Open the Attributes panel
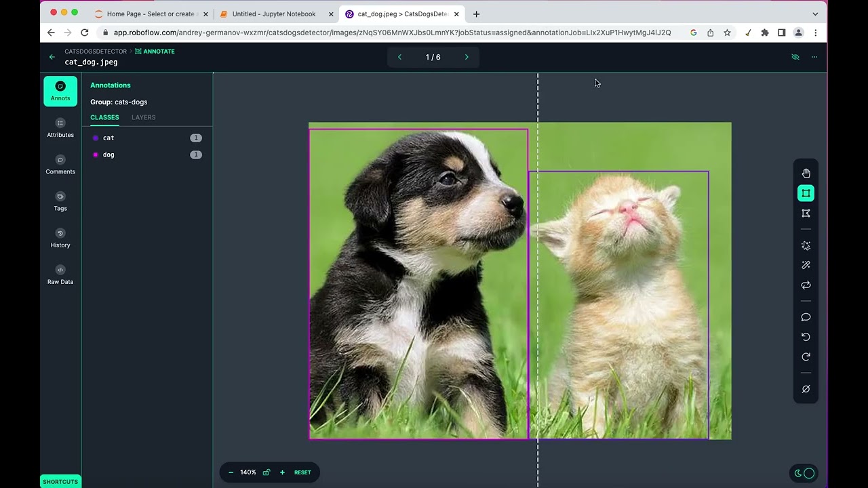This screenshot has width=868, height=488. pos(60,129)
